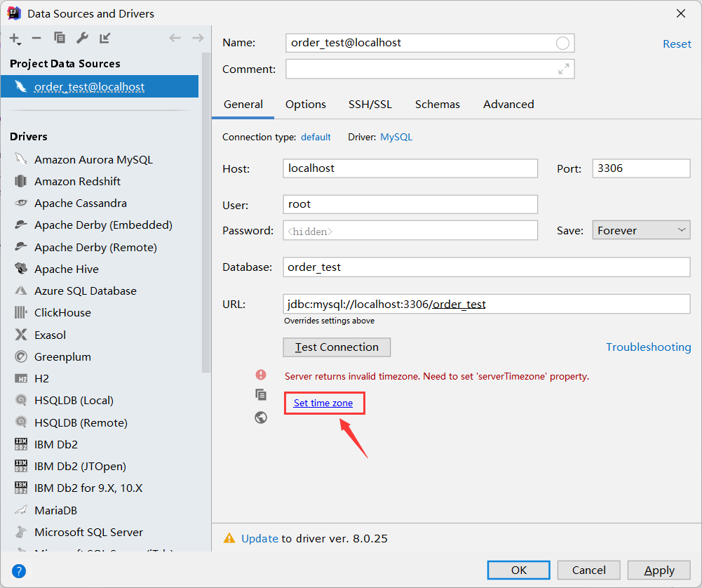Focus the URL input field

[x=486, y=304]
